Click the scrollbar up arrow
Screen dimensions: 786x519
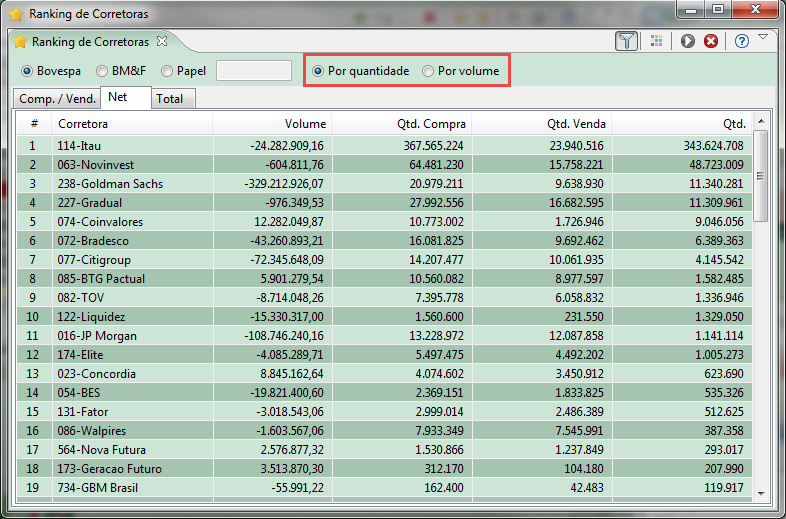point(761,121)
